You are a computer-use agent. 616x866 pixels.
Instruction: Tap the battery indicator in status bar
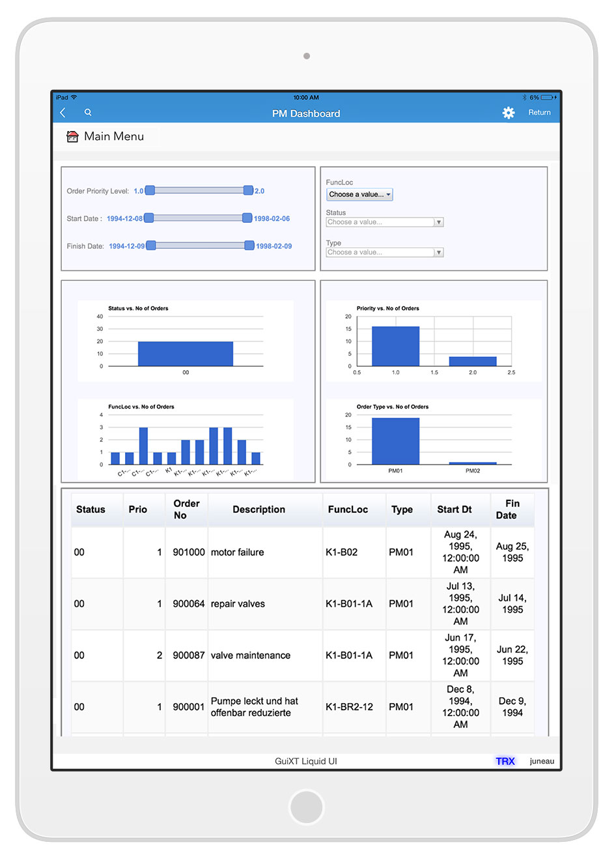548,98
